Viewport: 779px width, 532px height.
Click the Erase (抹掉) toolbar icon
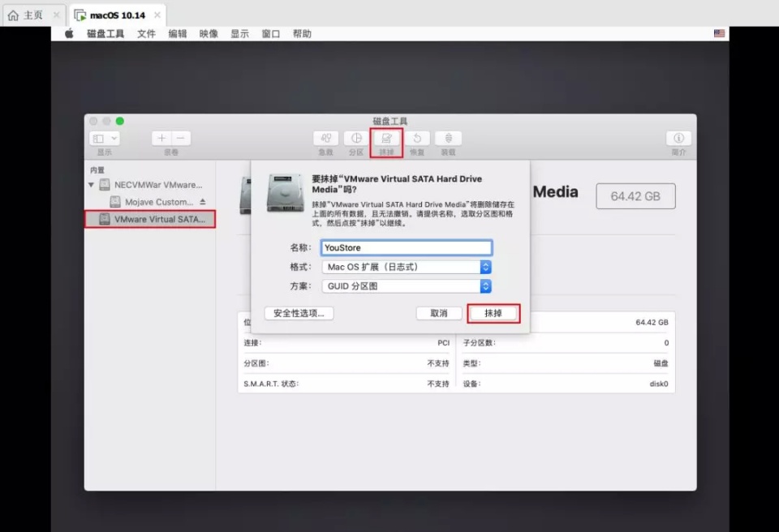386,138
